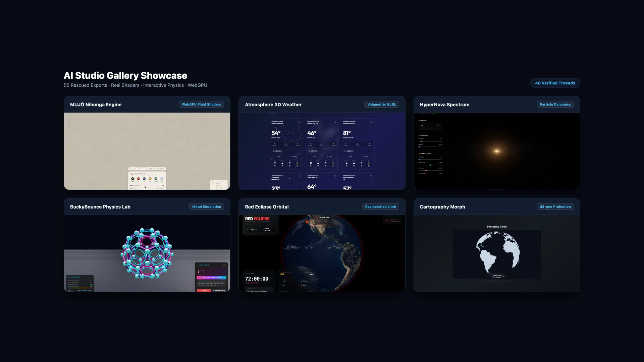Click the circular canvas dial in MUJŌ

[x=219, y=188]
